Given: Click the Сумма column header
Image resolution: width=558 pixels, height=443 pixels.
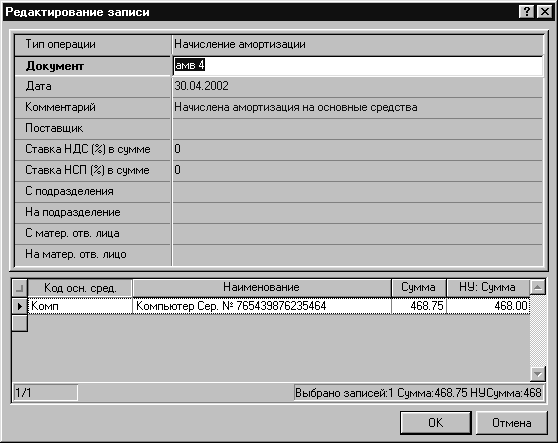Looking at the screenshot, I should tap(419, 288).
